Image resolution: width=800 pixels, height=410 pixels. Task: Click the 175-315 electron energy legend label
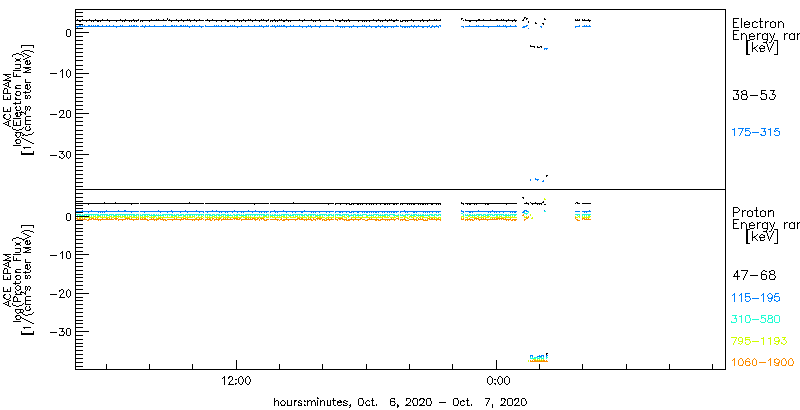click(756, 133)
